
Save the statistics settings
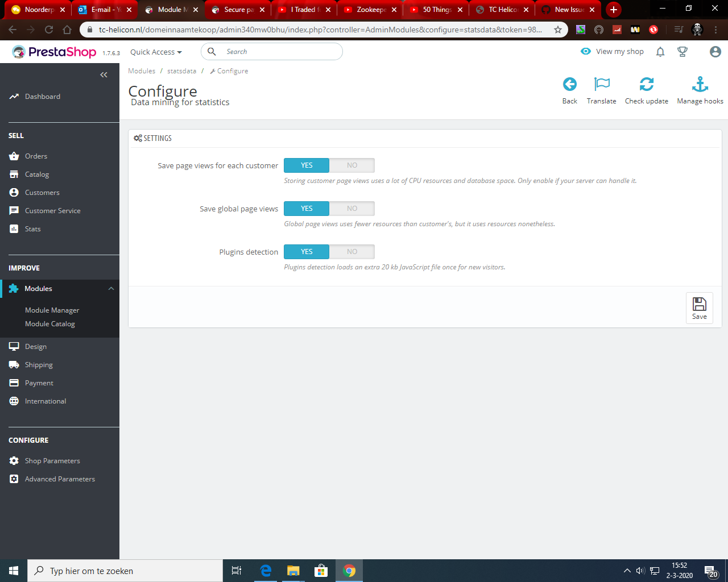point(699,307)
